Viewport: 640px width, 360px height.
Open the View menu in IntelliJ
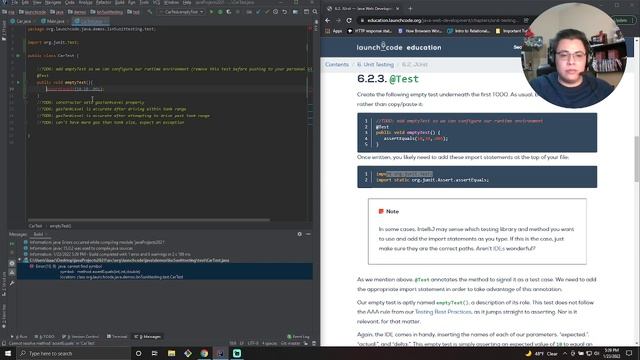click(37, 2)
